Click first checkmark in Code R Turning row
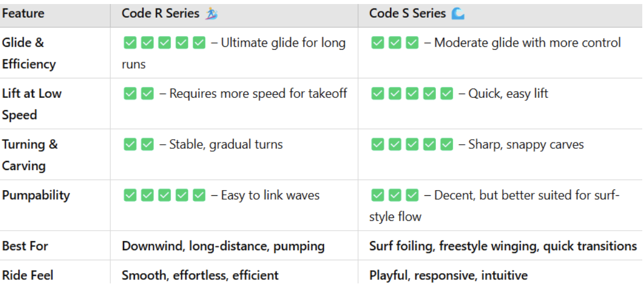 (130, 144)
